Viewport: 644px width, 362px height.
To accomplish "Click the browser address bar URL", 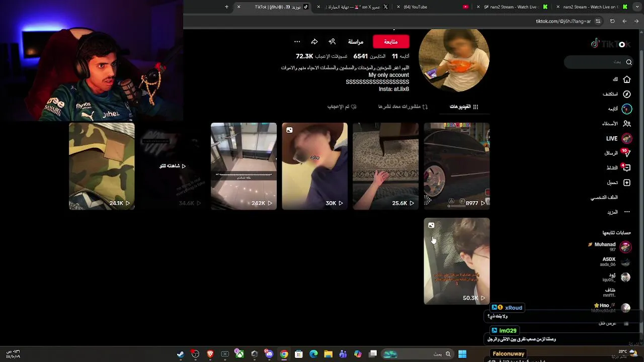I will click(x=563, y=21).
